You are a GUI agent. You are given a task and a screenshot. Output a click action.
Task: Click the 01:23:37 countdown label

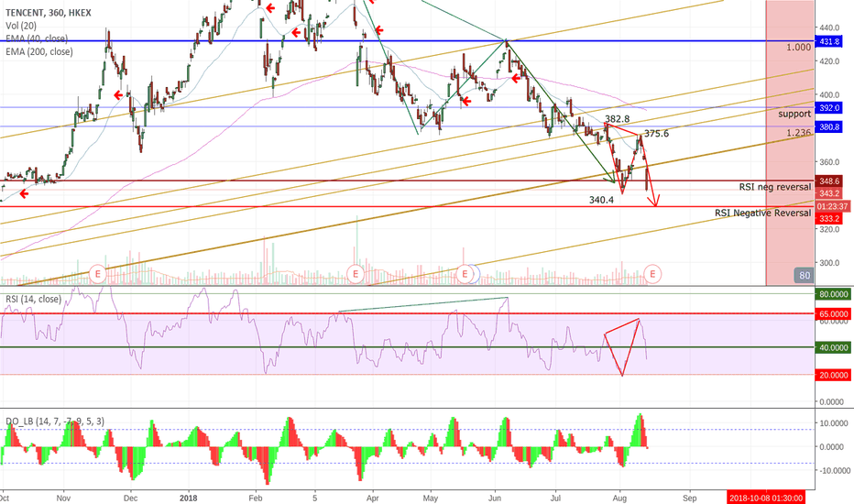(x=833, y=206)
